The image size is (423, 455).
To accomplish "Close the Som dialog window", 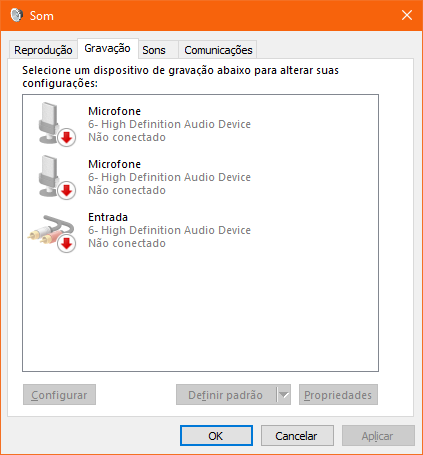I will point(407,15).
